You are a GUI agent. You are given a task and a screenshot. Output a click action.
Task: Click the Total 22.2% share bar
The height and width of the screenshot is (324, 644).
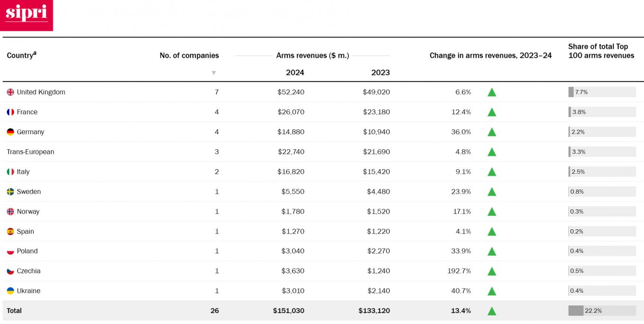602,311
